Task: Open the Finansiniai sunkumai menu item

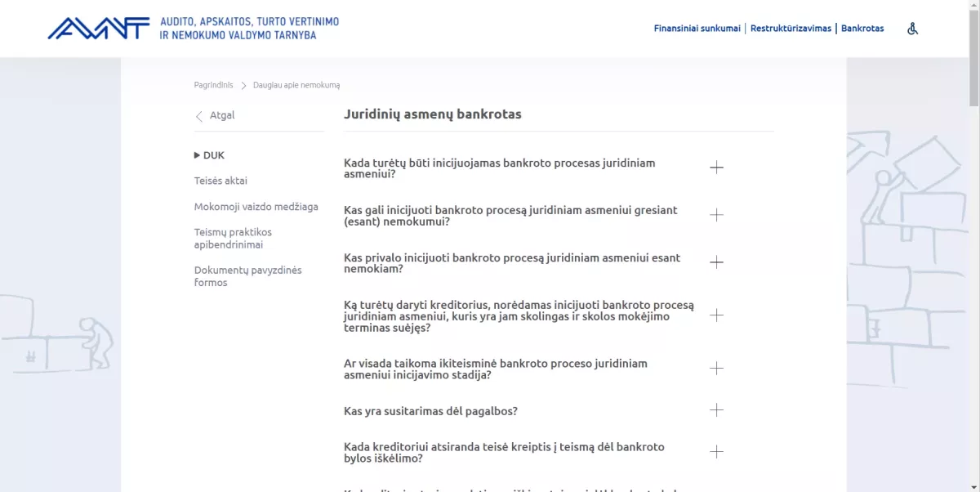Action: click(696, 28)
